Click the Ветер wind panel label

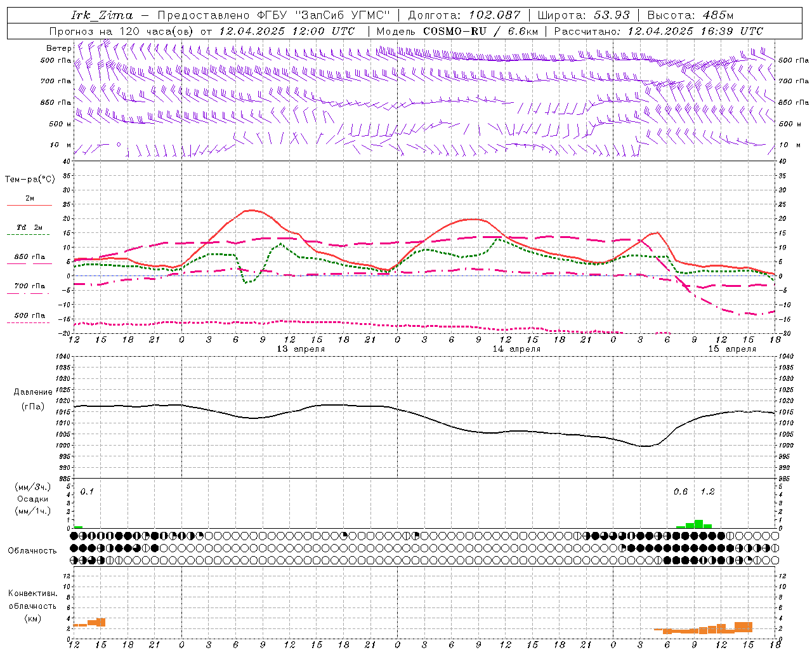point(59,48)
